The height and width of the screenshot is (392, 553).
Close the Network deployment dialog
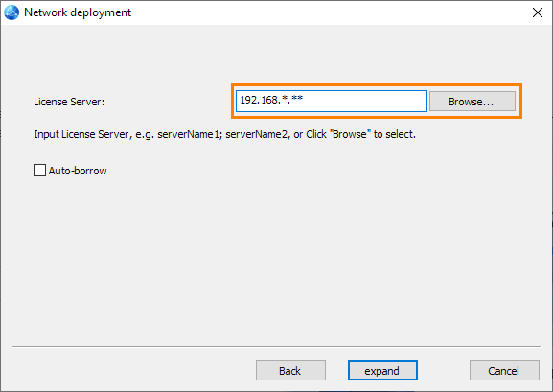point(537,12)
